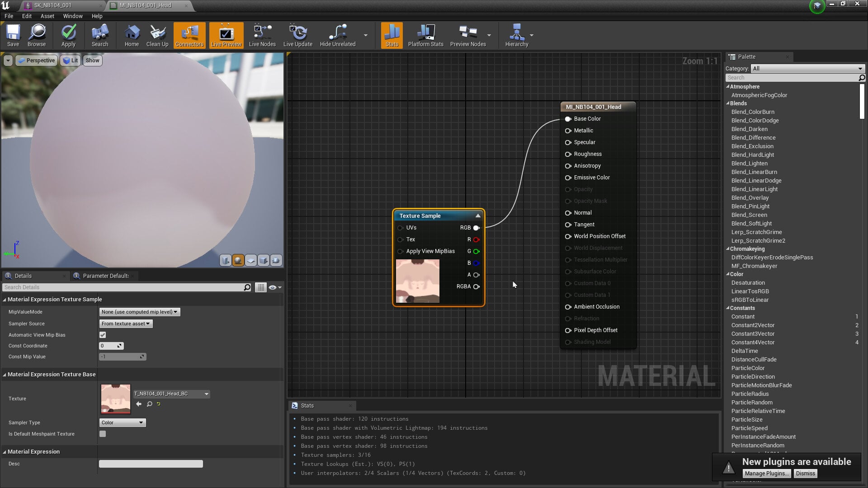The width and height of the screenshot is (868, 488).
Task: Click the Palette search field
Action: [792, 78]
